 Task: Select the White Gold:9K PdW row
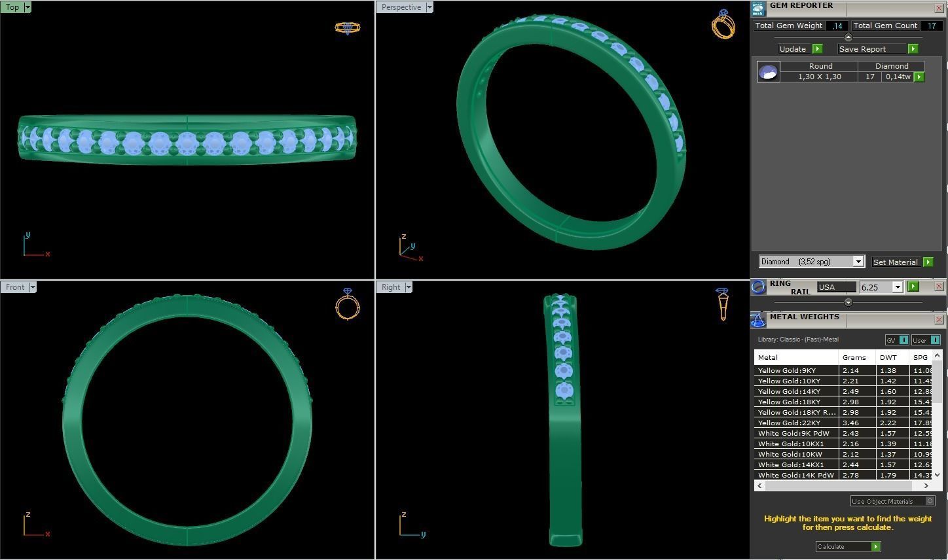click(843, 433)
